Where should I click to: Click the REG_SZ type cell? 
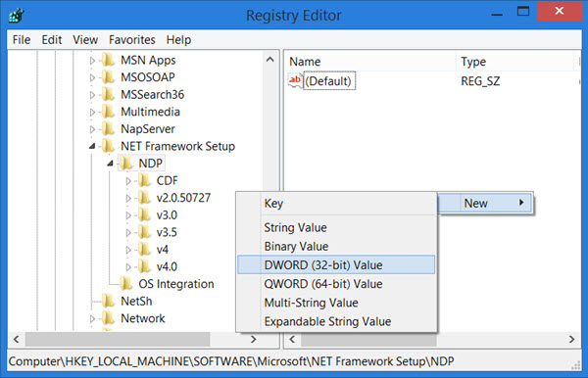pos(480,81)
